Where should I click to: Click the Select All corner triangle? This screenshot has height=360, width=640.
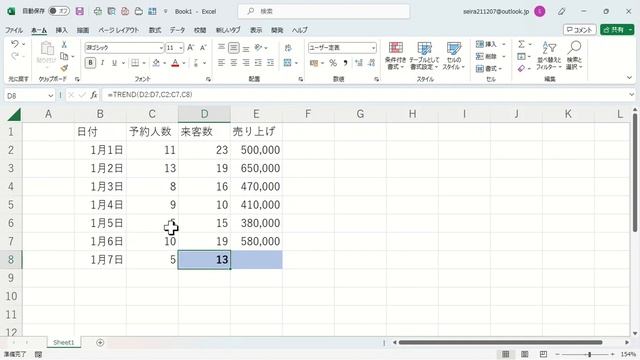14,114
